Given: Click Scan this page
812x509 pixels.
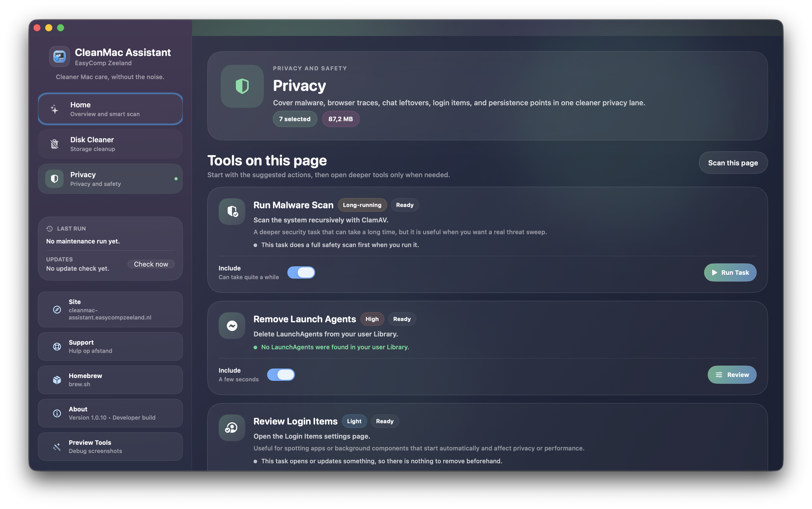Looking at the screenshot, I should coord(733,163).
